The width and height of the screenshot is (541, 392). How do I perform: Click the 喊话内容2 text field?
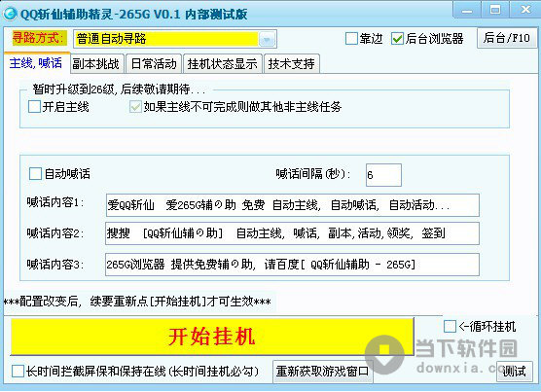[293, 233]
